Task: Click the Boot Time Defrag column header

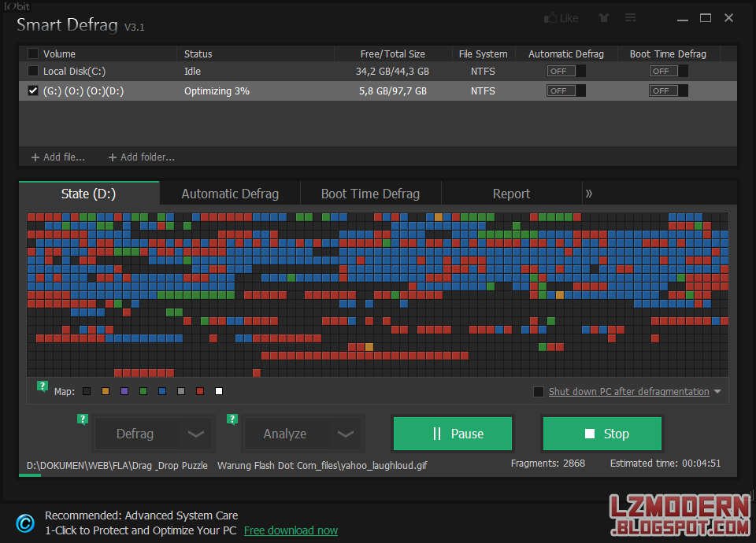Action: pos(668,54)
